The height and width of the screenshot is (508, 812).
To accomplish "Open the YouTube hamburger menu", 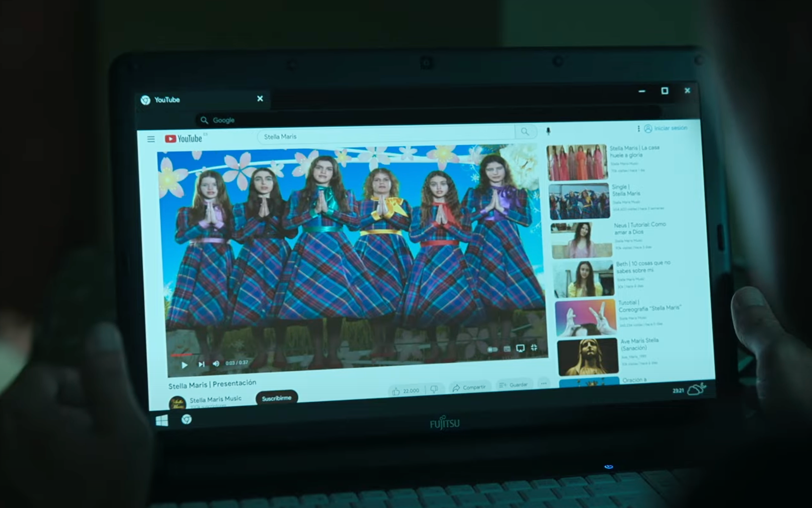I will pos(151,139).
